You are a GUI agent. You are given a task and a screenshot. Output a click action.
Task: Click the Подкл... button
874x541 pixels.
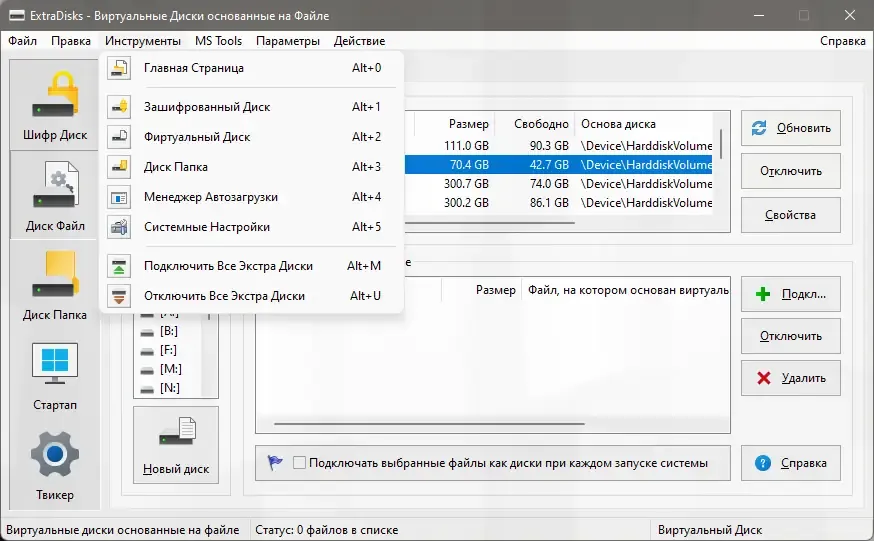(790, 294)
